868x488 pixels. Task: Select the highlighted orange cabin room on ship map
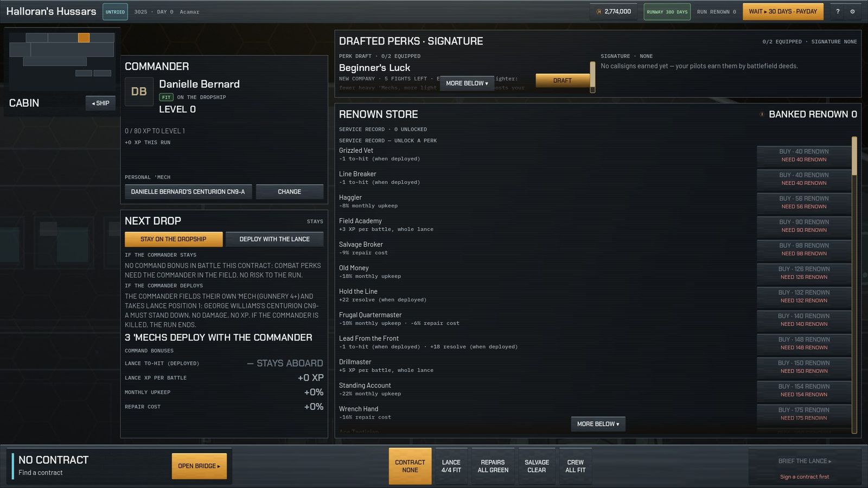pos(84,37)
